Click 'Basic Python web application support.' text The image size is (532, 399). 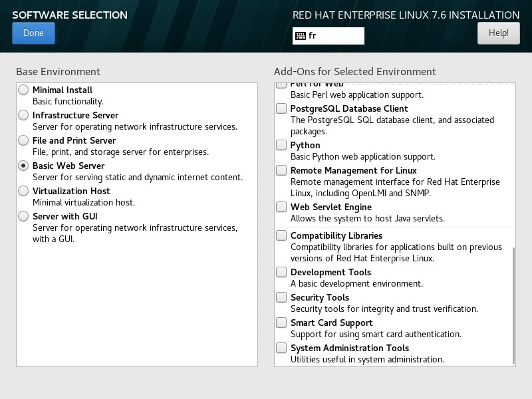point(363,157)
